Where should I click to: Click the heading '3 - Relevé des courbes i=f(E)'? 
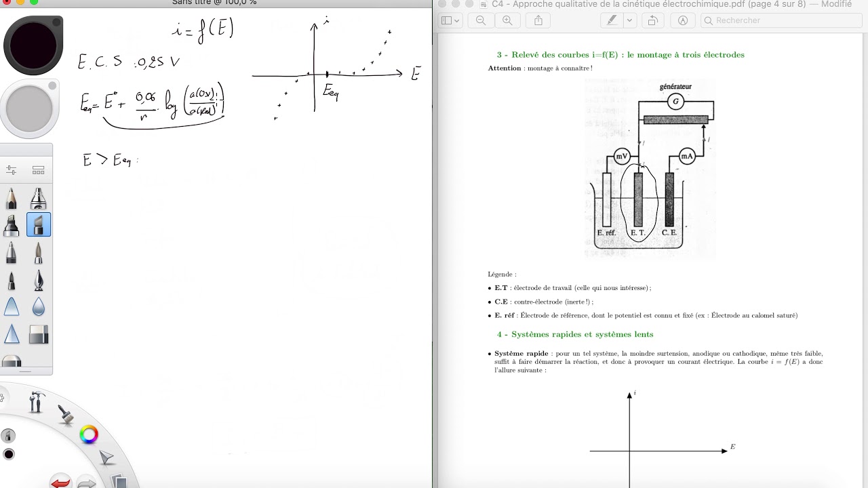(620, 55)
